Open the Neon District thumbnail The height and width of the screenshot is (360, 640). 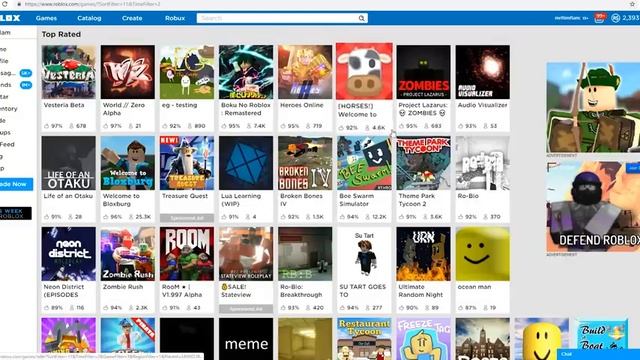(x=69, y=254)
